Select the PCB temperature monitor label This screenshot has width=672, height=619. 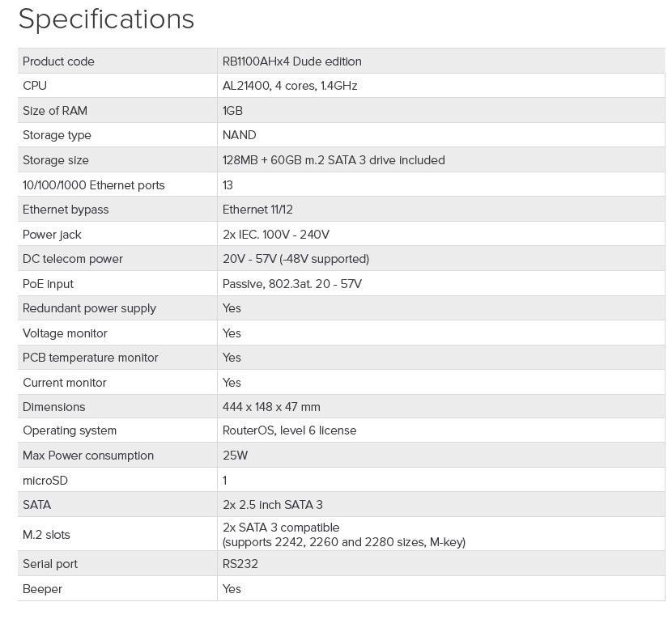point(91,358)
